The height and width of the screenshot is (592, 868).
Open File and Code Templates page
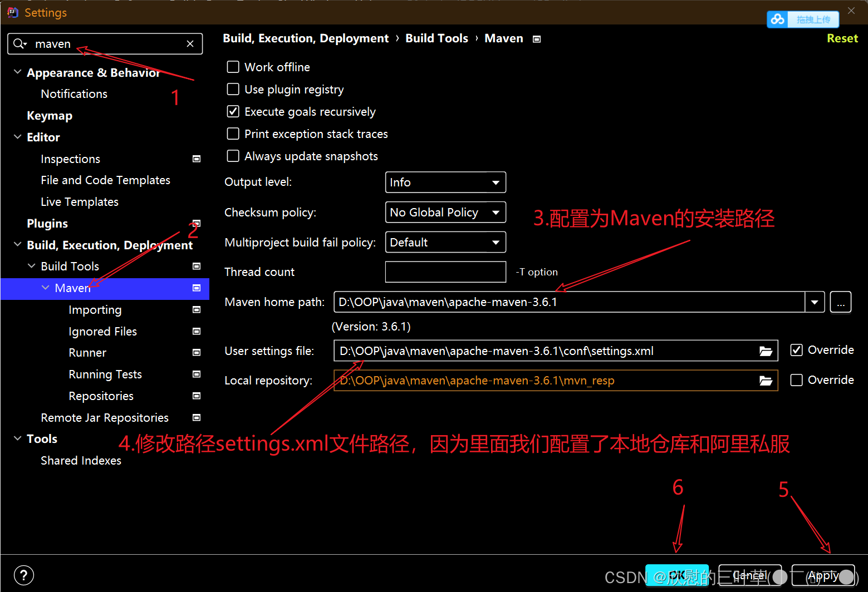pyautogui.click(x=105, y=180)
